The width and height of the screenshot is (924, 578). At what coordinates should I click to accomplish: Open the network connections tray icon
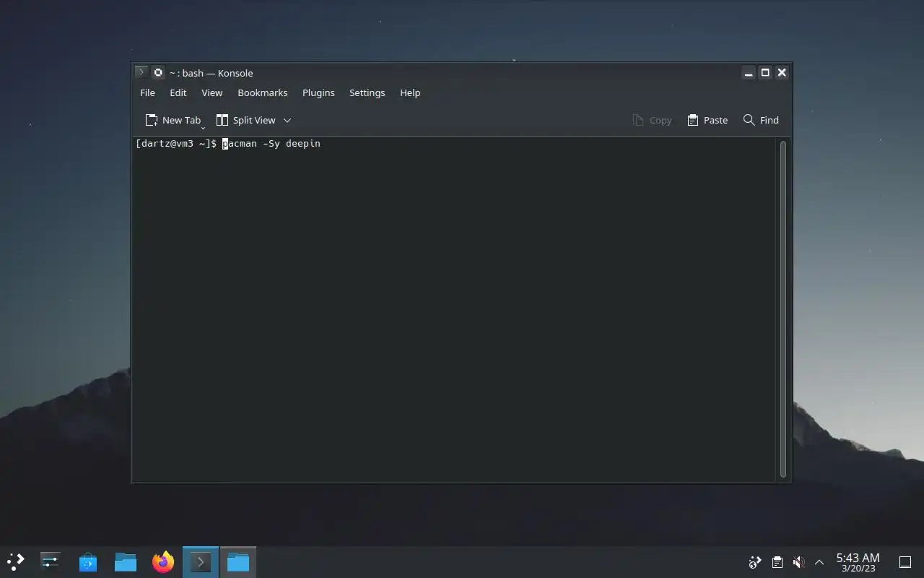click(x=755, y=562)
